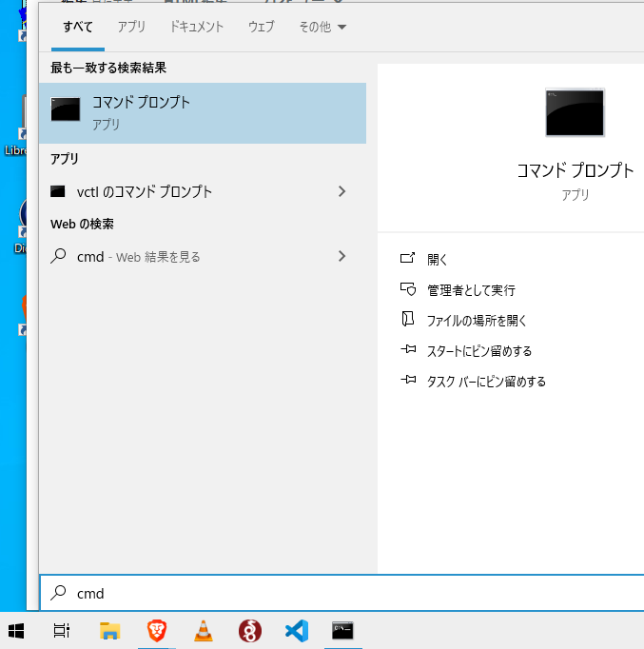The image size is (644, 649).
Task: Open File Explorer from the taskbar
Action: (109, 631)
